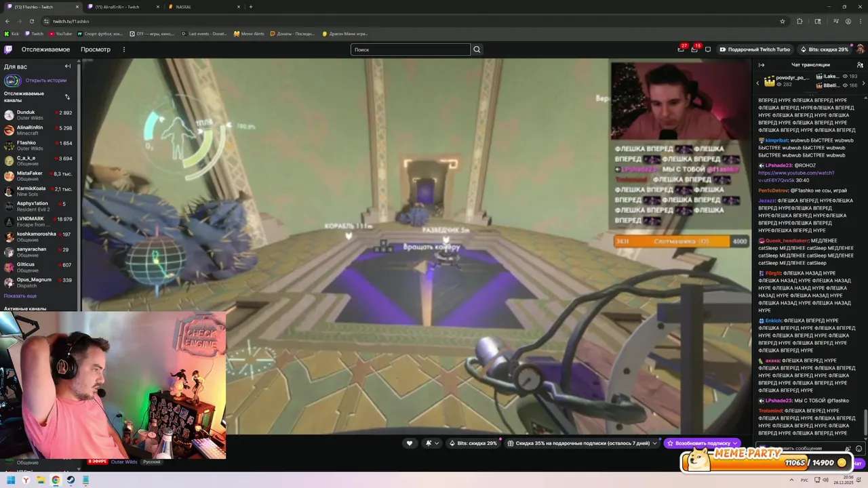The width and height of the screenshot is (868, 488).
Task: Open File Explorer from the taskbar
Action: click(41, 480)
